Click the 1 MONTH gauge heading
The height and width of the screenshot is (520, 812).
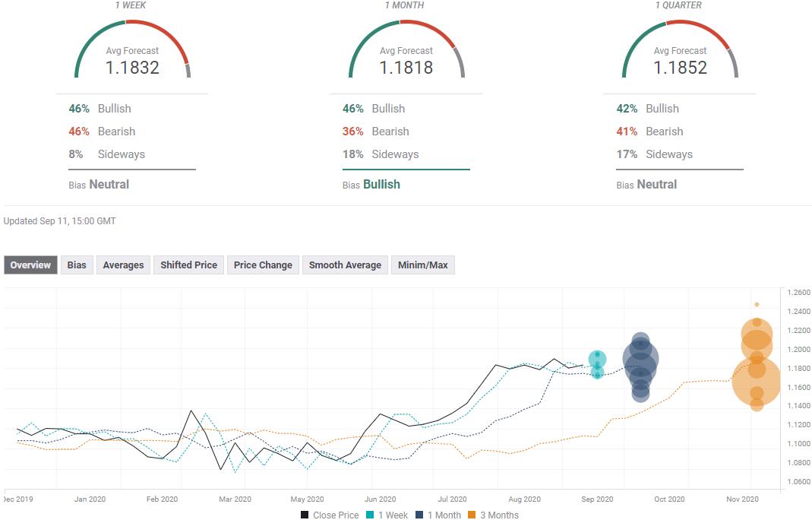pyautogui.click(x=404, y=5)
